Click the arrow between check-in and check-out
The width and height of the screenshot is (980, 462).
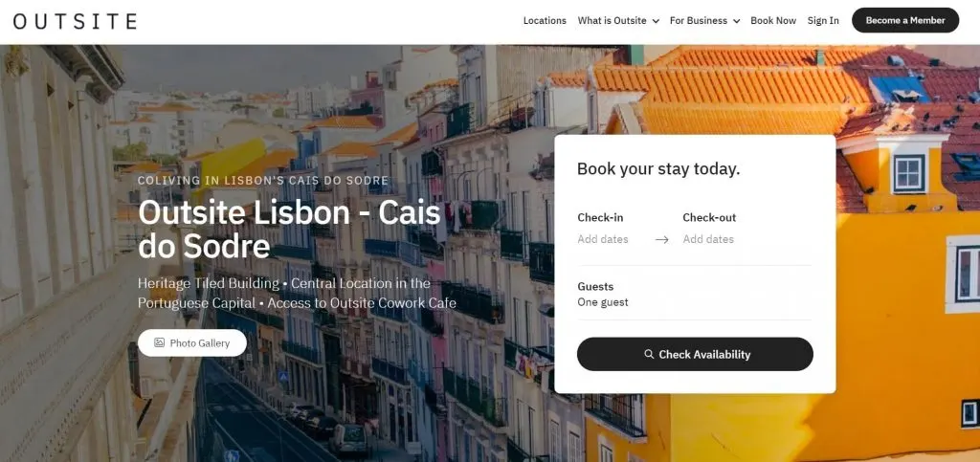pos(662,240)
